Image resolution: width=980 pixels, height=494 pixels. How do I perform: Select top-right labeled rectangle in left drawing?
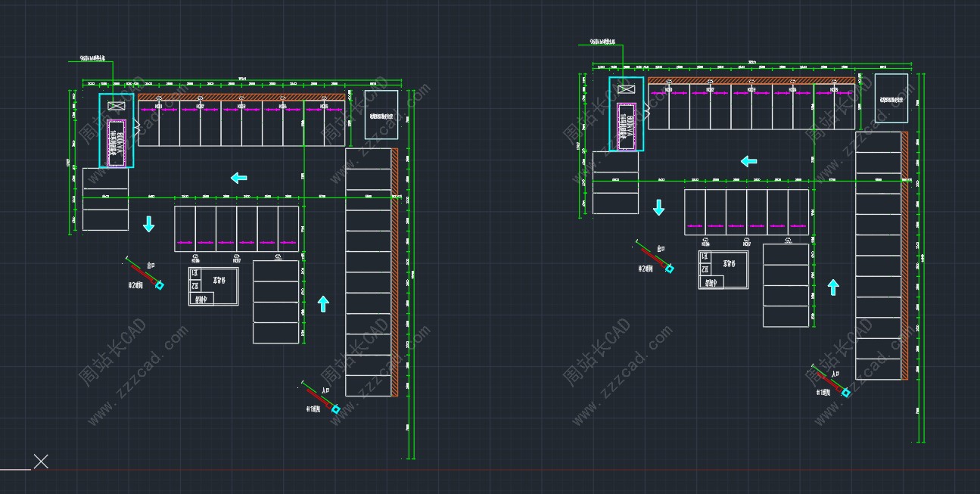tap(381, 115)
